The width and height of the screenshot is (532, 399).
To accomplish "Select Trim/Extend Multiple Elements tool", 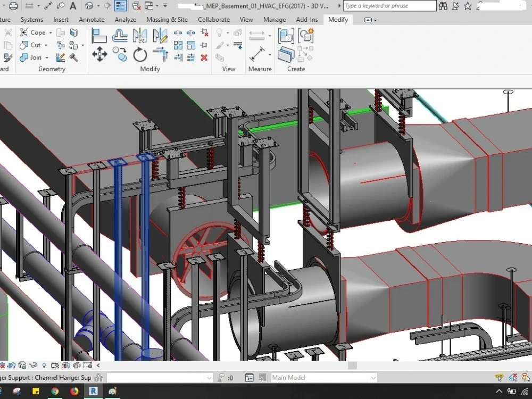I will click(x=191, y=57).
